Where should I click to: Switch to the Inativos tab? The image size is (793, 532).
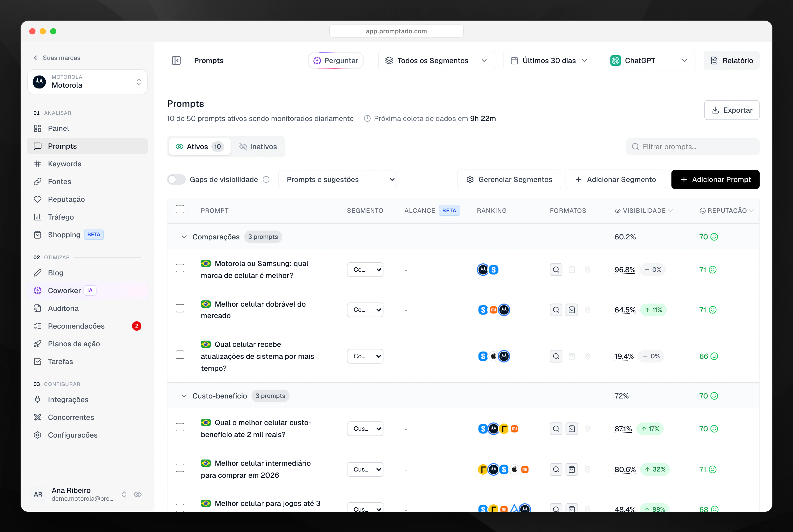click(258, 147)
